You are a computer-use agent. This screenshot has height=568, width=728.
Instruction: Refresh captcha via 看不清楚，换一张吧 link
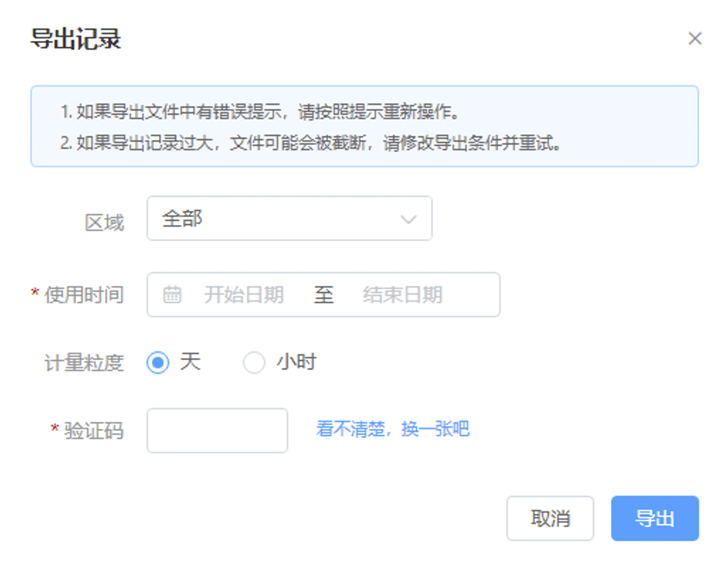393,429
